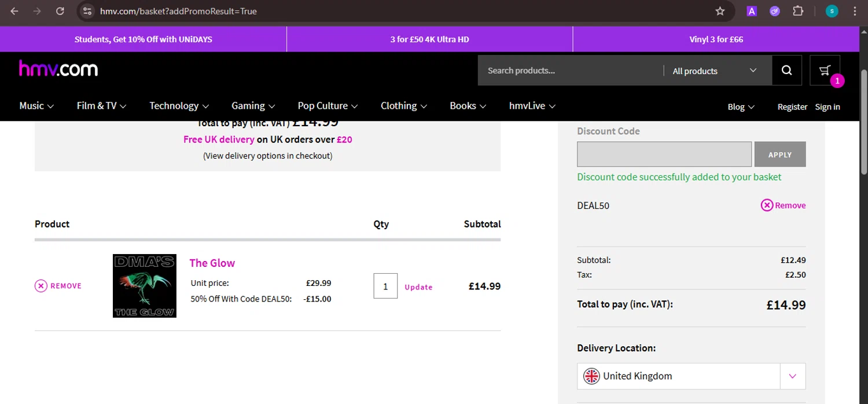The image size is (868, 404).
Task: Open the United Kingdom delivery location dropdown
Action: click(x=691, y=376)
